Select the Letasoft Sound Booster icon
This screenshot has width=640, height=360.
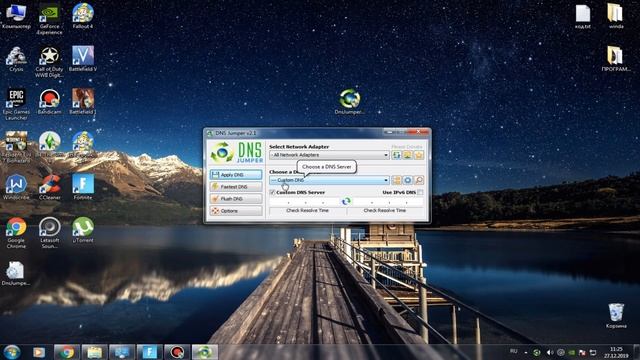click(49, 233)
